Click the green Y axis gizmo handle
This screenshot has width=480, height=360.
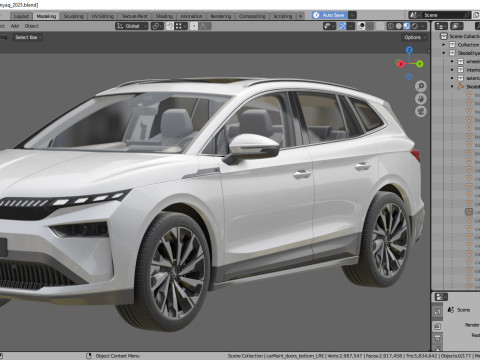pyautogui.click(x=420, y=64)
